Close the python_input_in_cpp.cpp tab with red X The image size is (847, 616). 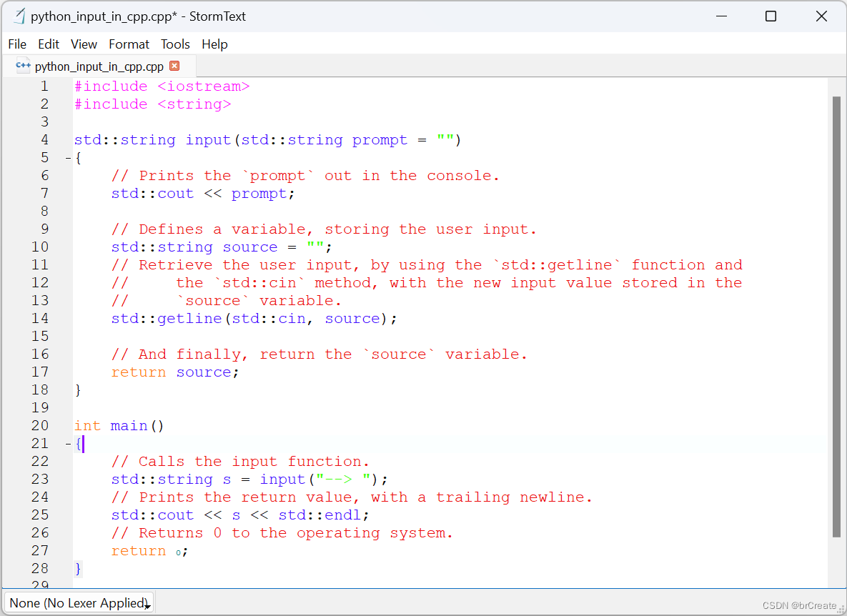pos(174,66)
